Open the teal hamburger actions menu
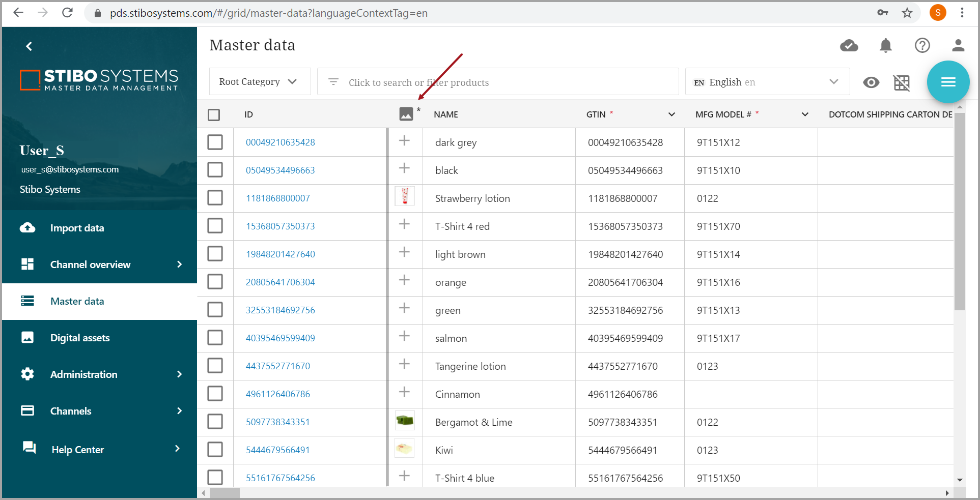 pos(947,82)
